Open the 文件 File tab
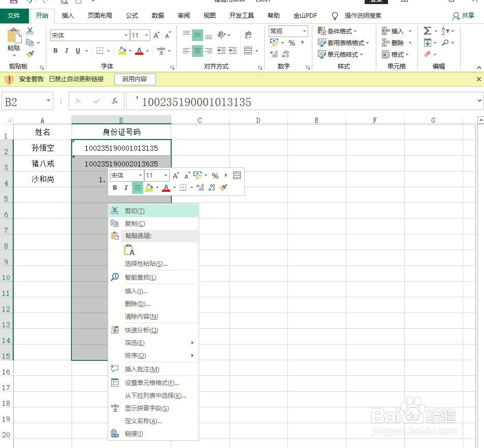Screen dimensions: 484x448 click(x=14, y=15)
